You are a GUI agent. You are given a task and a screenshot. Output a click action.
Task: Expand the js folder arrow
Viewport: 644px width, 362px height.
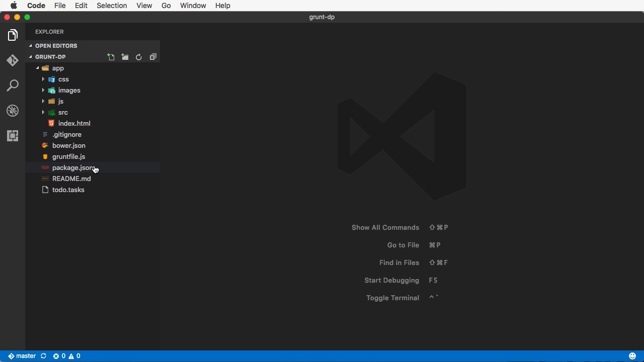[43, 101]
